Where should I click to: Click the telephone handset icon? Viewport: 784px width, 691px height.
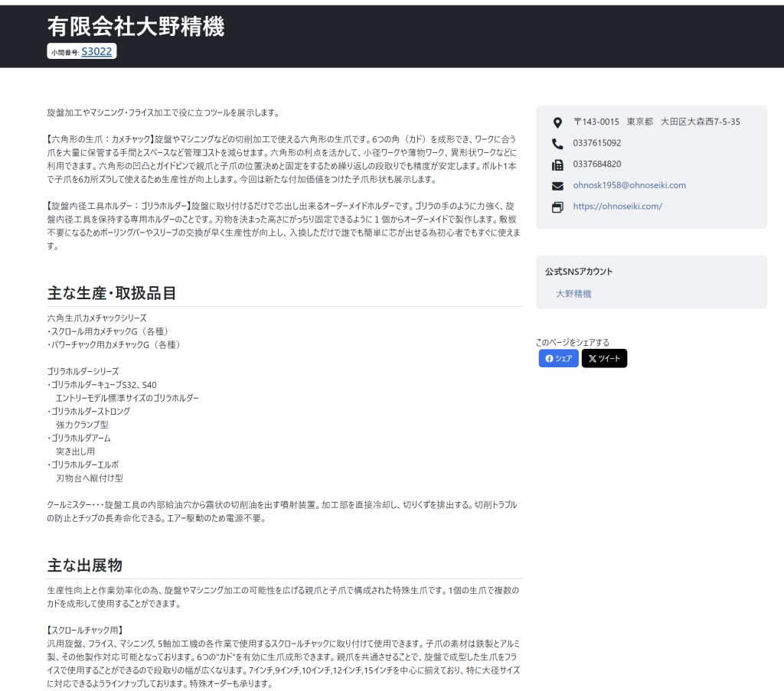click(x=557, y=143)
